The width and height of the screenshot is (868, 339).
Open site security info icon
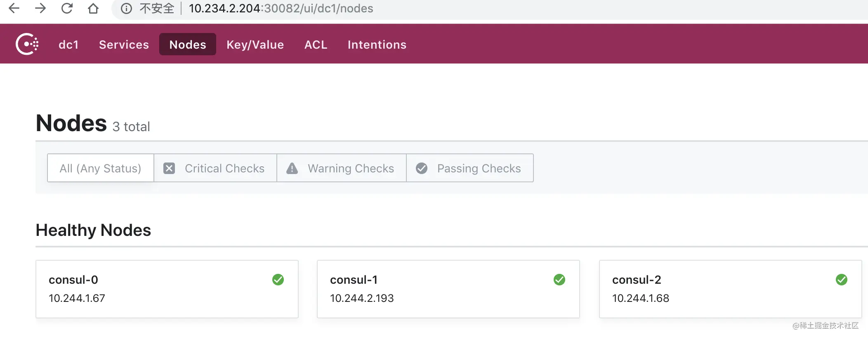pos(126,9)
